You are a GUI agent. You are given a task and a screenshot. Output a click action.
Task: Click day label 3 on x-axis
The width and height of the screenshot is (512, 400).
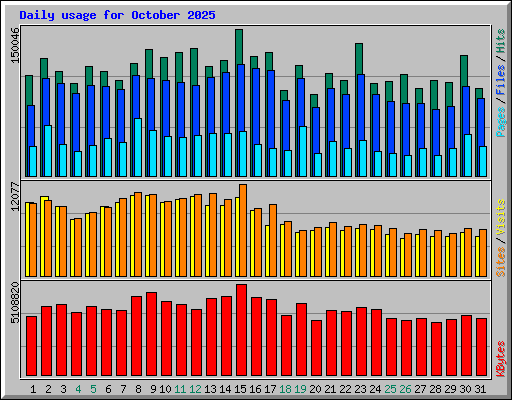tap(63, 389)
